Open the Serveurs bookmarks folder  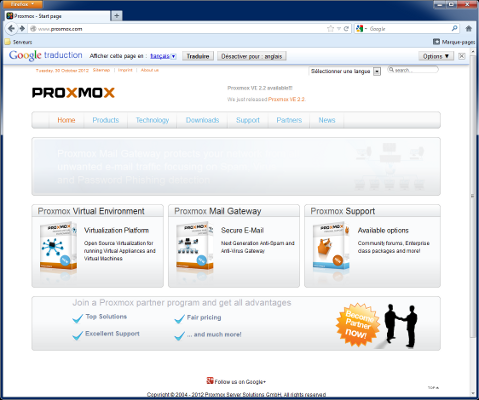tap(19, 42)
